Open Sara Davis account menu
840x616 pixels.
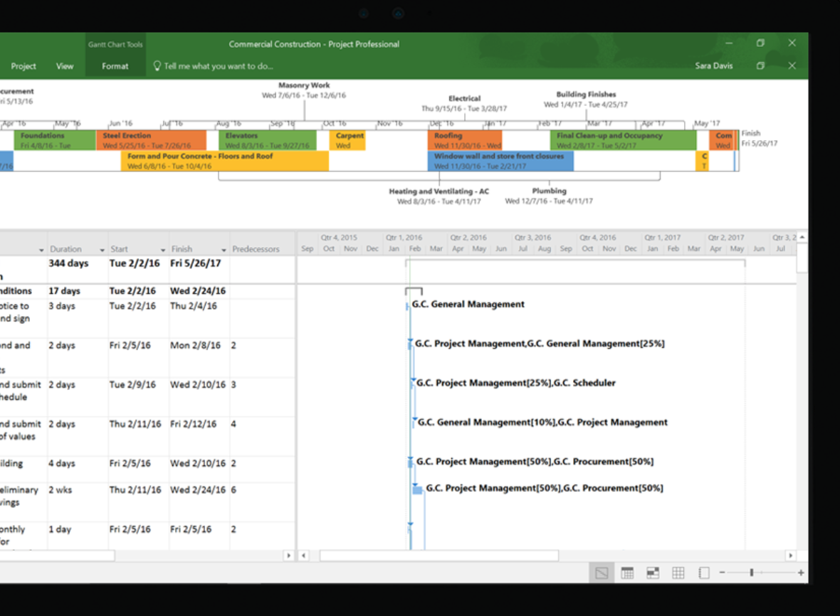(x=713, y=66)
